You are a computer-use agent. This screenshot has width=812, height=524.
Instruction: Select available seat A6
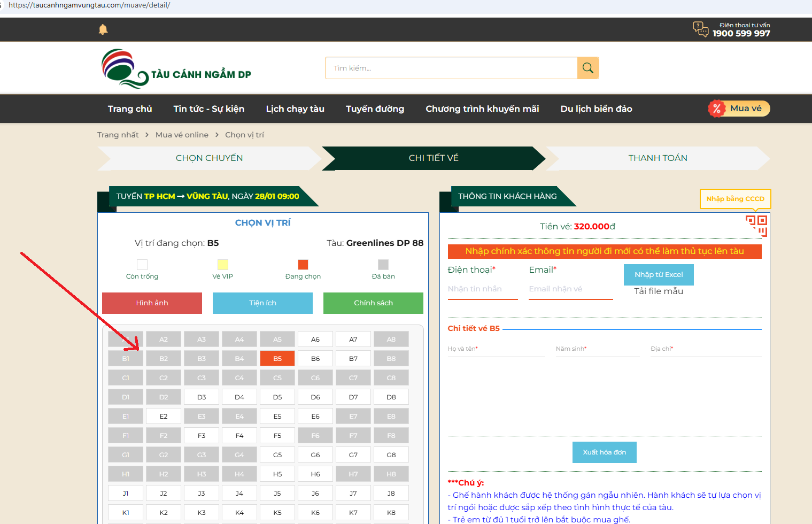click(x=315, y=339)
